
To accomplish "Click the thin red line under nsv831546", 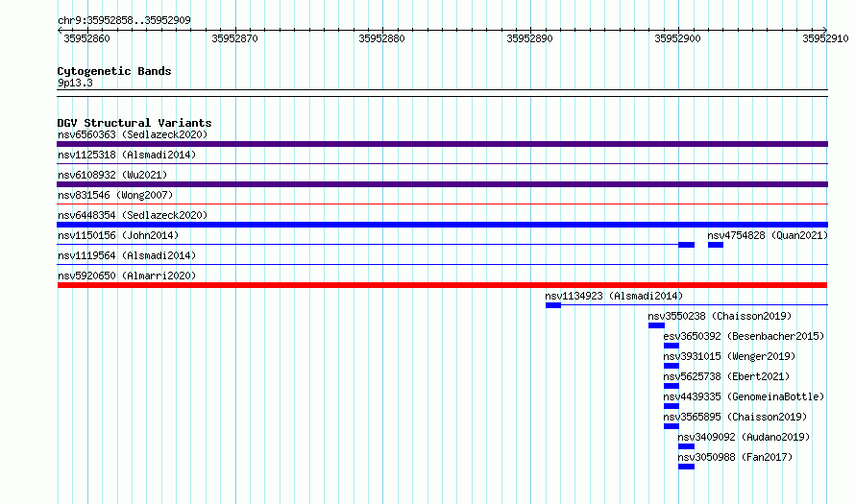I will (442, 204).
